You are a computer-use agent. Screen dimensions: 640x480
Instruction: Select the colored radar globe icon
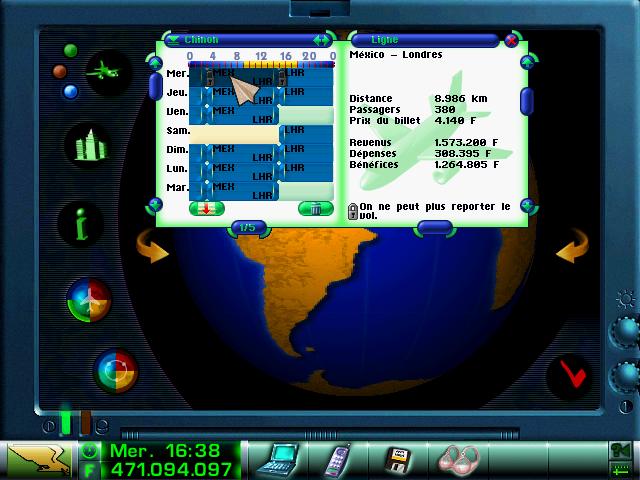116,371
